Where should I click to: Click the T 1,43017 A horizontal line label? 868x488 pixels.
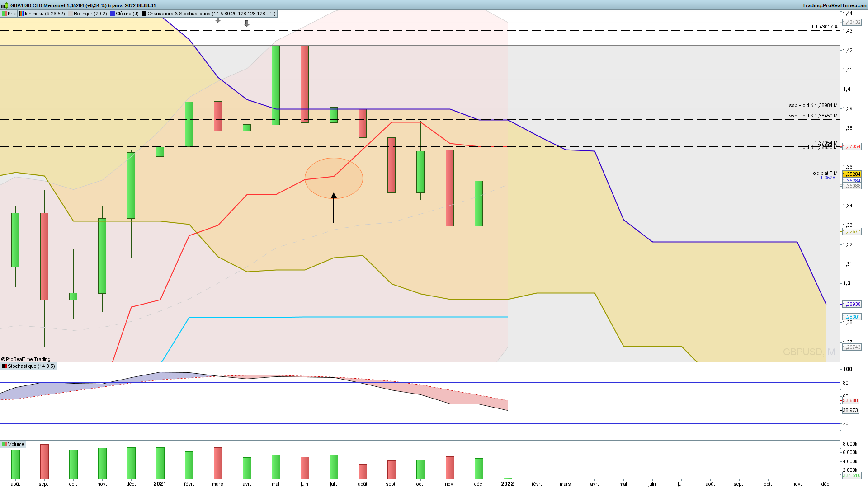(824, 27)
